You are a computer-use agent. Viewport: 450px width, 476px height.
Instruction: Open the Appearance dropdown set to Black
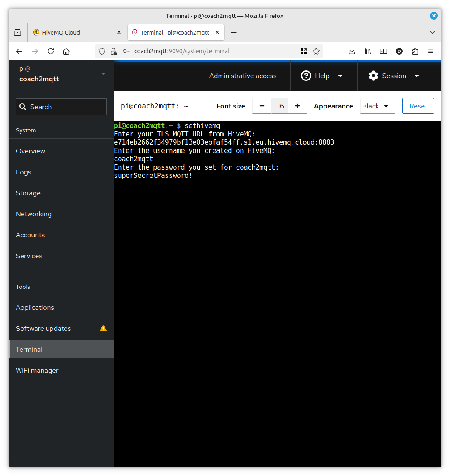377,106
